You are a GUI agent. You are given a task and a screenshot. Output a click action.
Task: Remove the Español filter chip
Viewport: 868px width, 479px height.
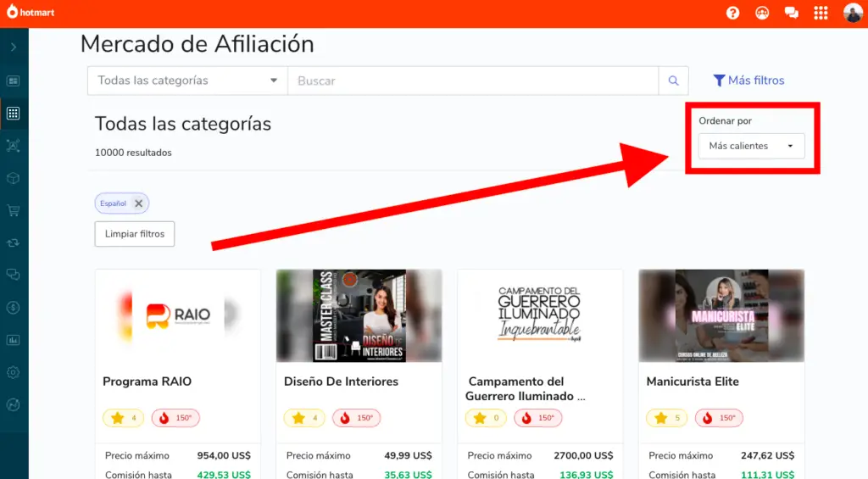(138, 203)
